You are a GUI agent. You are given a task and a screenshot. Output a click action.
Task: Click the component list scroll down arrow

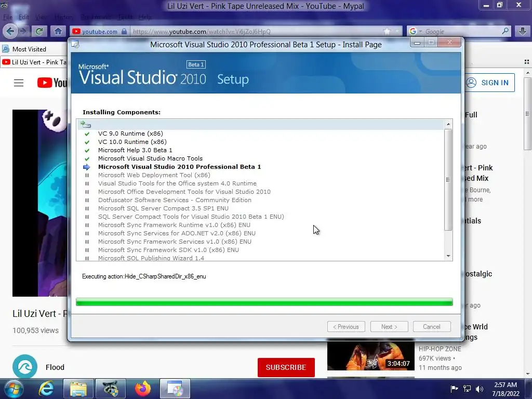click(x=448, y=256)
